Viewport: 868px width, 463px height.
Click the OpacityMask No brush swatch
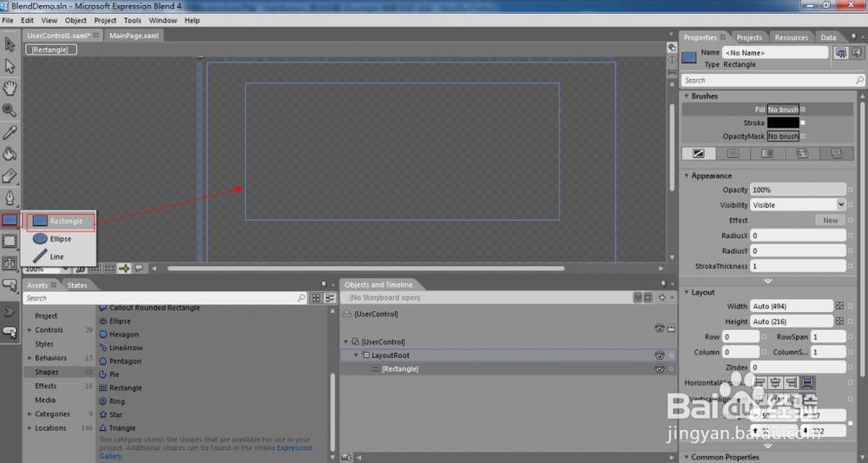(x=783, y=136)
